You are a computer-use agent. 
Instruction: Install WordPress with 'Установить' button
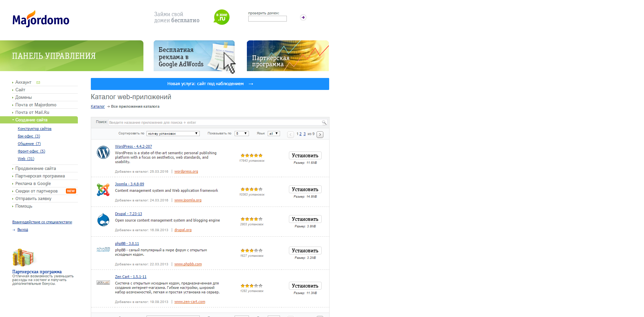(305, 156)
